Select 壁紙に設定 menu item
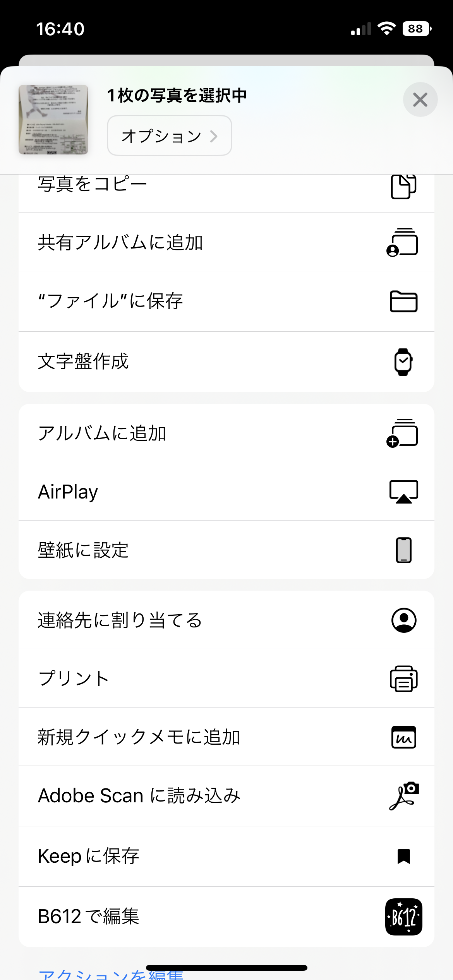The width and height of the screenshot is (453, 980). (83, 550)
